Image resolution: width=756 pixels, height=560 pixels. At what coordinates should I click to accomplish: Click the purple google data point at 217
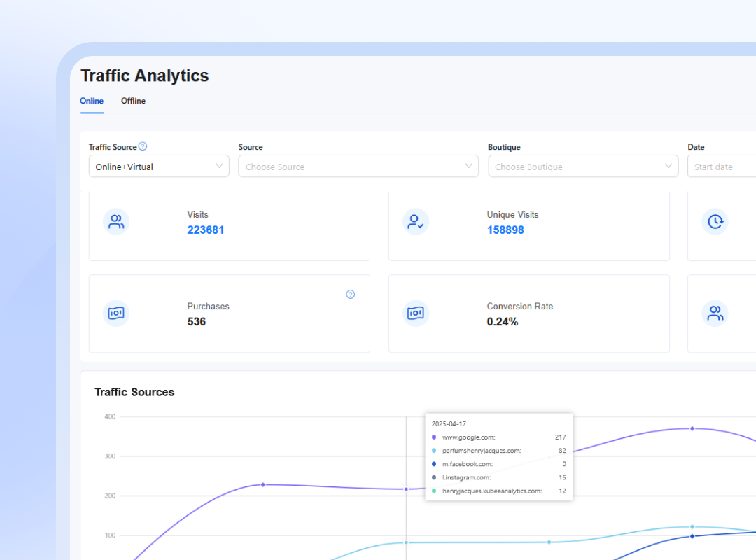[x=407, y=489]
